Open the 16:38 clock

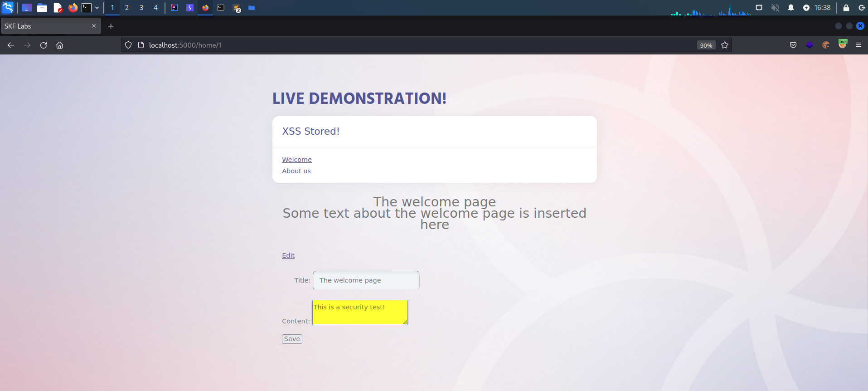[x=822, y=8]
